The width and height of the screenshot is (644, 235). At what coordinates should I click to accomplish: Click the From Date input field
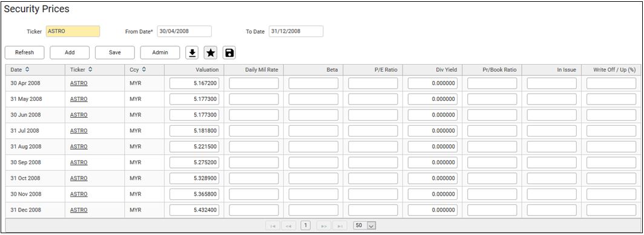(184, 31)
